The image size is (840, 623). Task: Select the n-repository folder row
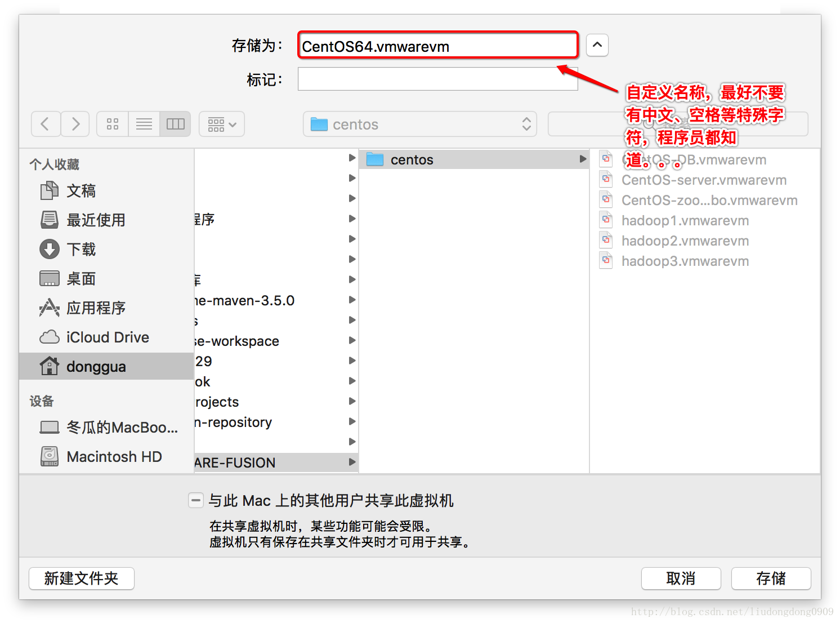coord(276,422)
